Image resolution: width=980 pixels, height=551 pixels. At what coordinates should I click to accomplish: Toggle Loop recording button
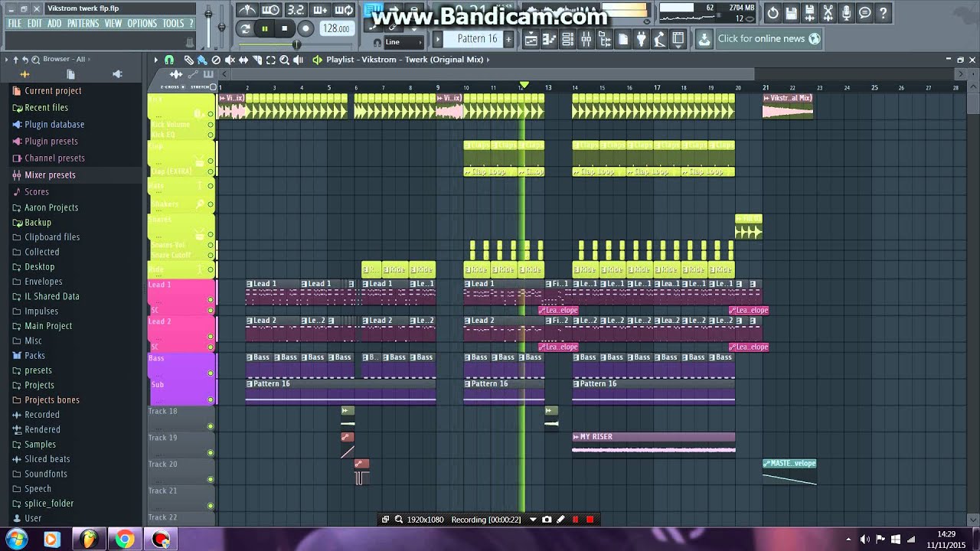(x=345, y=10)
